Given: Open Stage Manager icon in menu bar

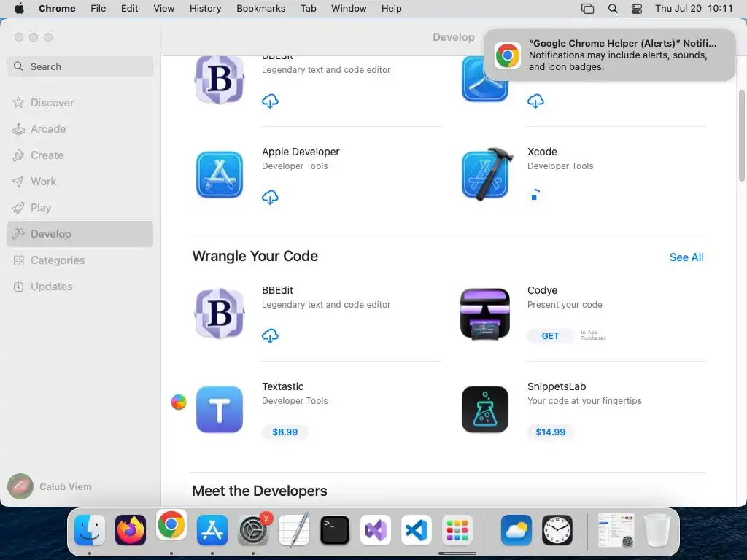Looking at the screenshot, I should click(587, 9).
